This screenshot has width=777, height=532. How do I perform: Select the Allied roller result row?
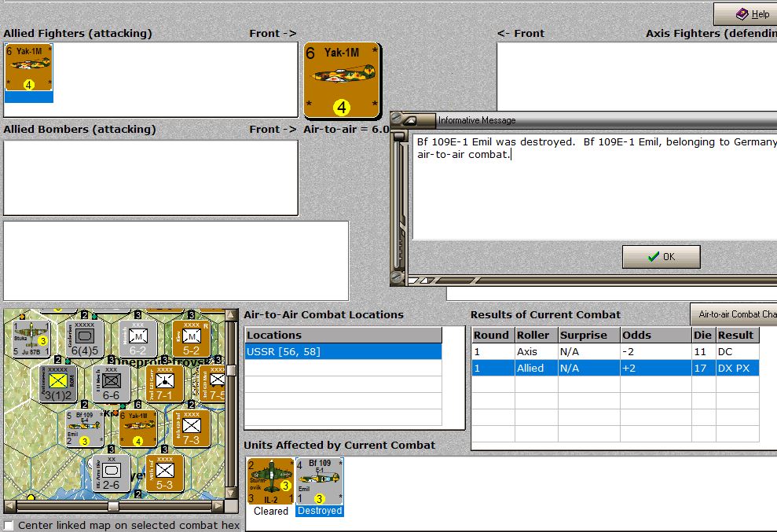pos(615,368)
